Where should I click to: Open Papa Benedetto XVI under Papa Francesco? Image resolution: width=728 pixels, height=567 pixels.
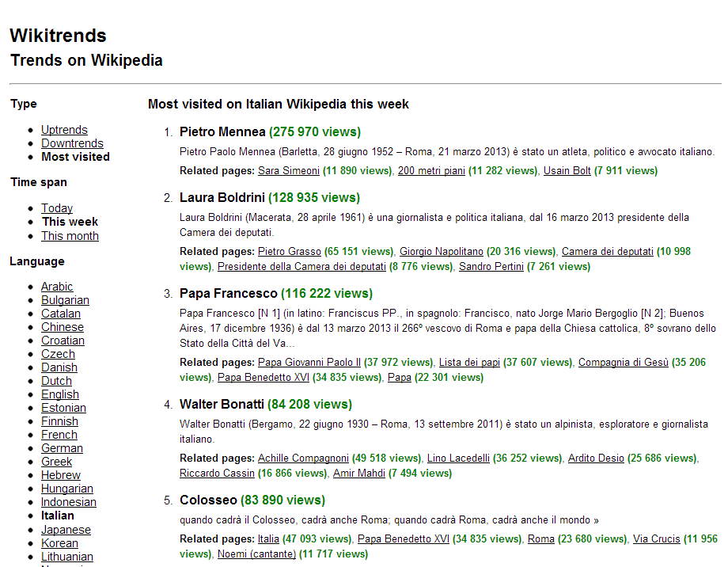coord(264,377)
